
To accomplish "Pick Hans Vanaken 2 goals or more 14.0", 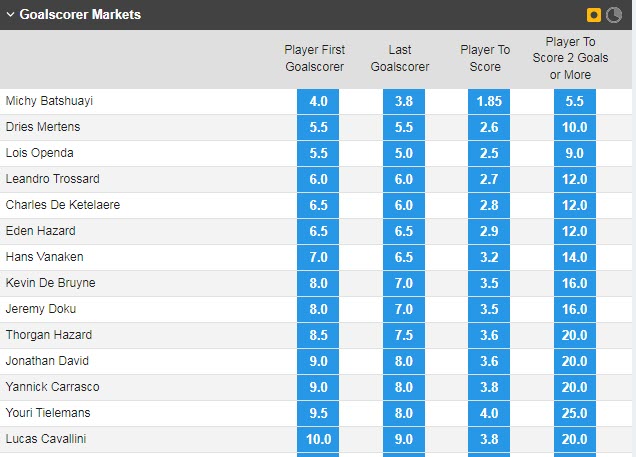I will point(575,257).
